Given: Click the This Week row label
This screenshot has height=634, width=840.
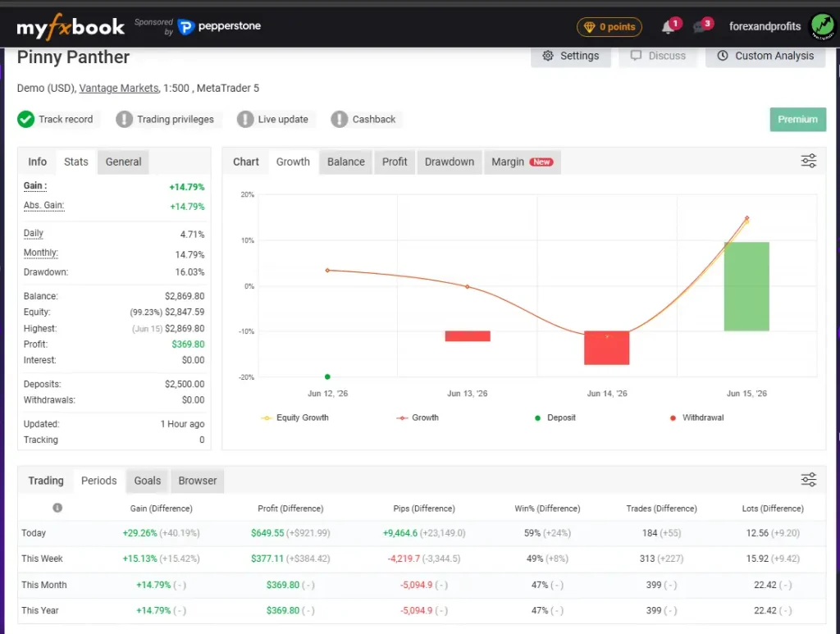Looking at the screenshot, I should tap(43, 559).
